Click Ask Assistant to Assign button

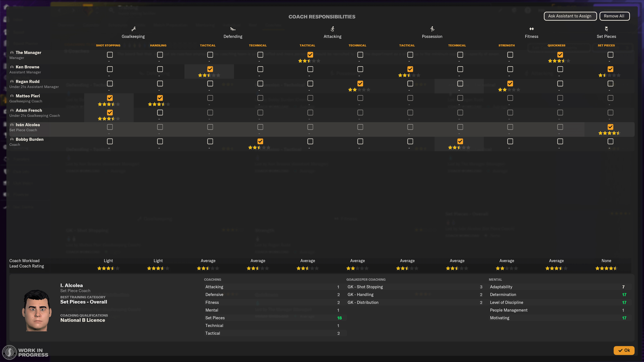pos(570,16)
